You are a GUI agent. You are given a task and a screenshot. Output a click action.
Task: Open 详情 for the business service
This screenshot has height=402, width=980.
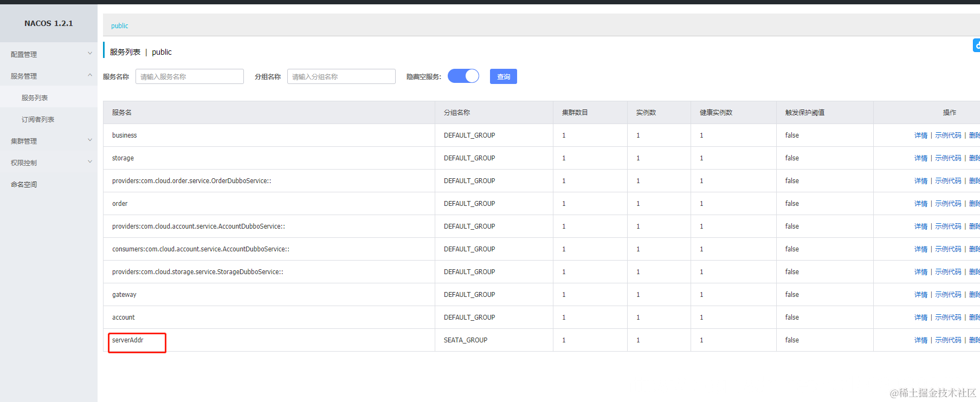point(921,135)
